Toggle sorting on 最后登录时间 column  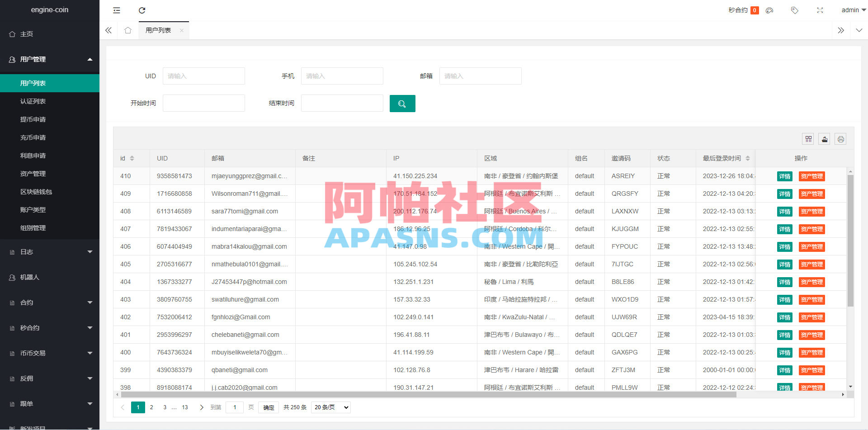pyautogui.click(x=748, y=158)
